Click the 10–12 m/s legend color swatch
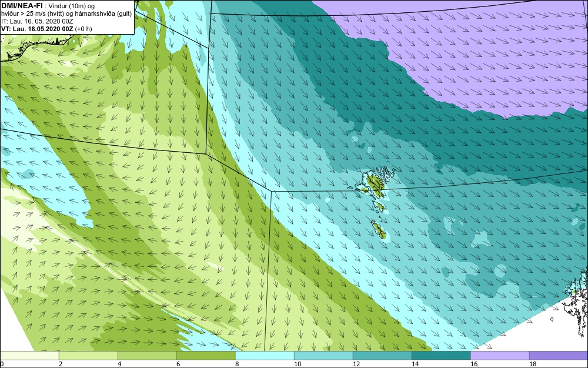The width and height of the screenshot is (588, 368). (323, 355)
